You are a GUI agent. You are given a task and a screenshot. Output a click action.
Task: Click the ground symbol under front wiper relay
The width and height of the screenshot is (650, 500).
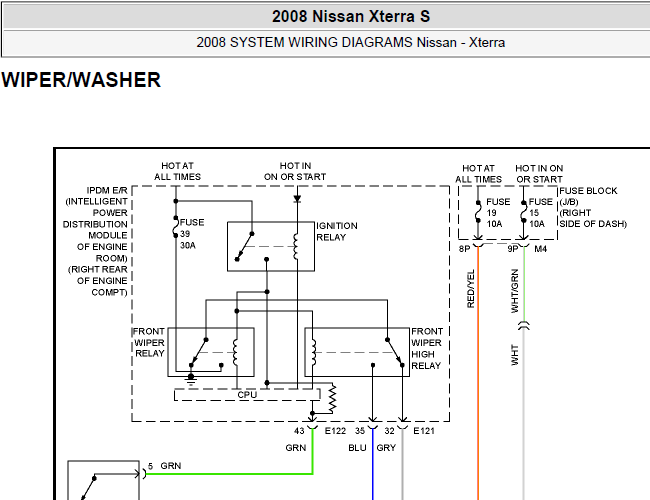tap(191, 379)
